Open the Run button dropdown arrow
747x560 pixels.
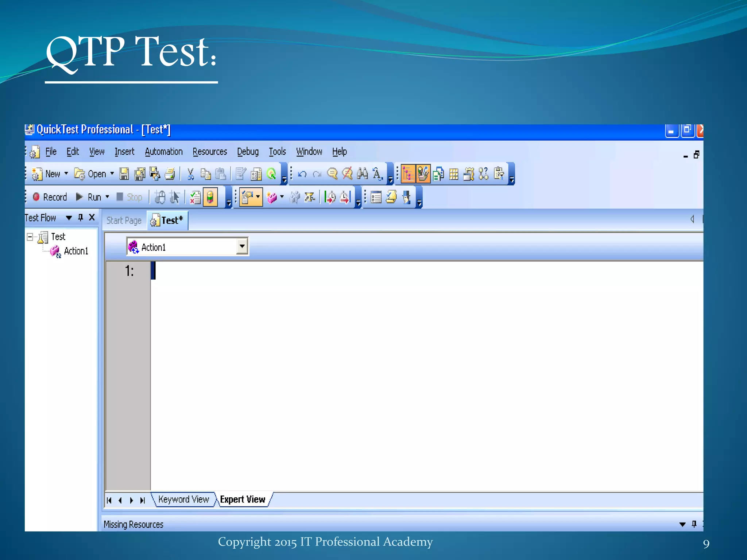pos(107,197)
